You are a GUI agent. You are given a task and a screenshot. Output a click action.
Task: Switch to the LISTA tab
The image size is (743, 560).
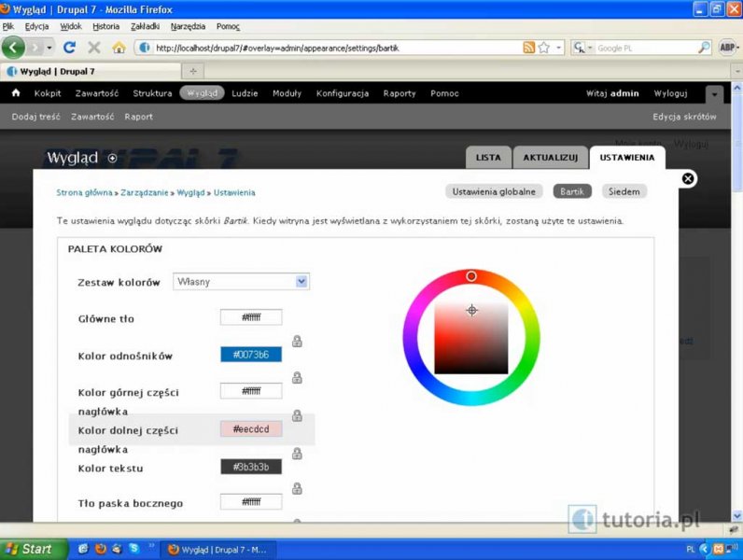pos(488,158)
